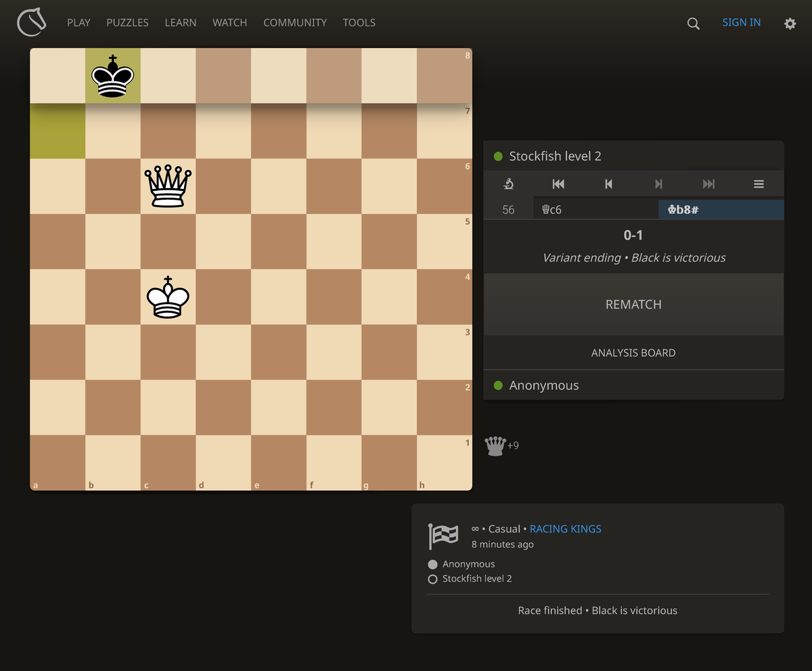Click the flag icon beside the game info
Screen dimensions: 812x671
click(443, 536)
